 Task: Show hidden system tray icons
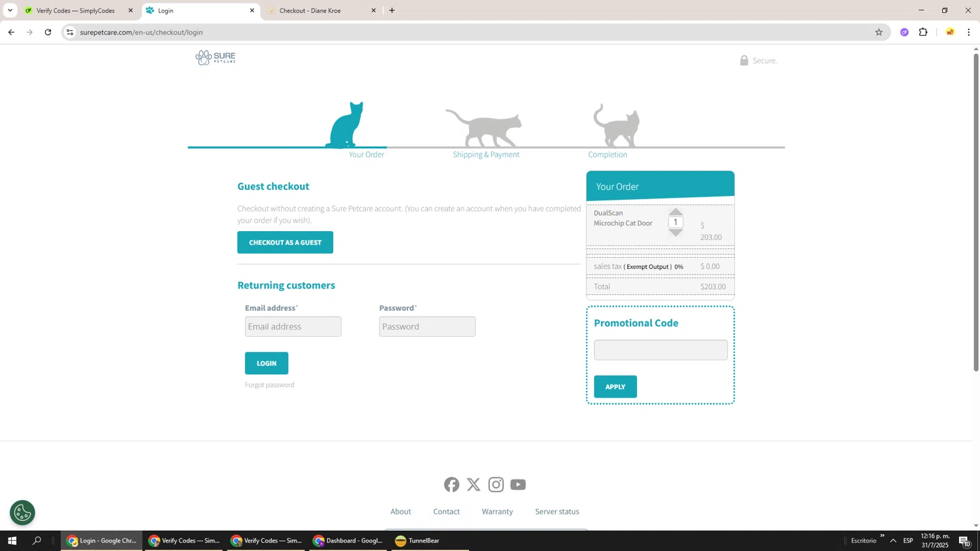point(893,541)
